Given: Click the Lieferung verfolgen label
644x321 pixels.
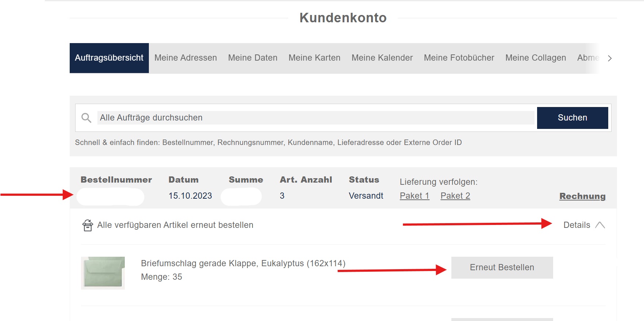Looking at the screenshot, I should click(439, 182).
